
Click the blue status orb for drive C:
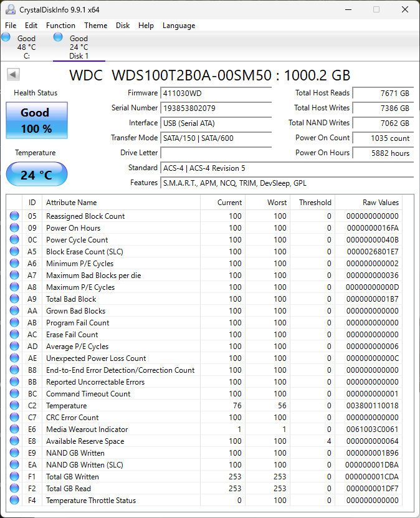click(x=6, y=37)
